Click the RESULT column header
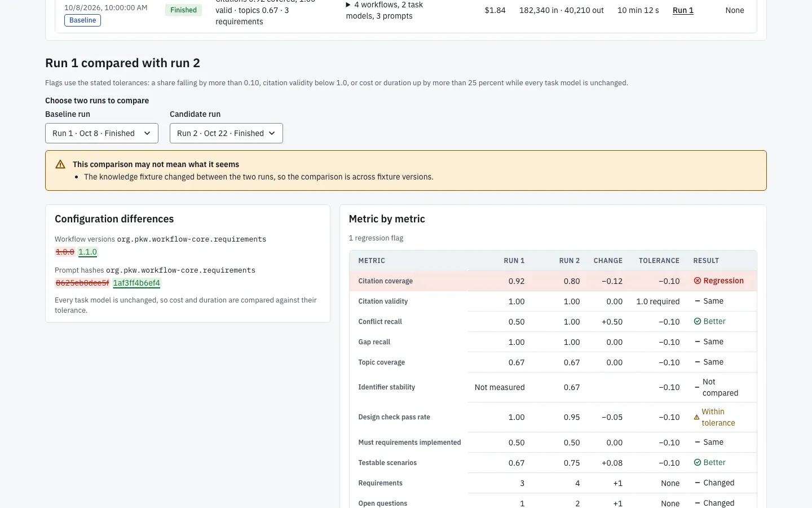 [x=706, y=261]
